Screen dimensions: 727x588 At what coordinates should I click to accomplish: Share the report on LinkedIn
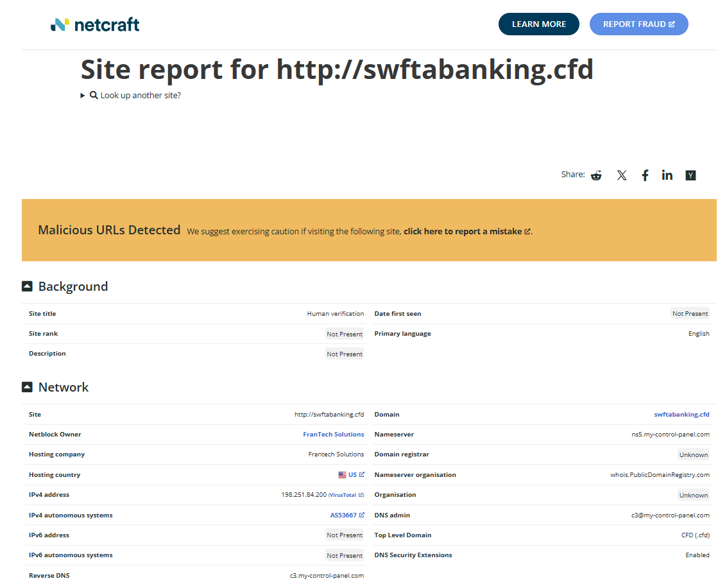[x=667, y=175]
